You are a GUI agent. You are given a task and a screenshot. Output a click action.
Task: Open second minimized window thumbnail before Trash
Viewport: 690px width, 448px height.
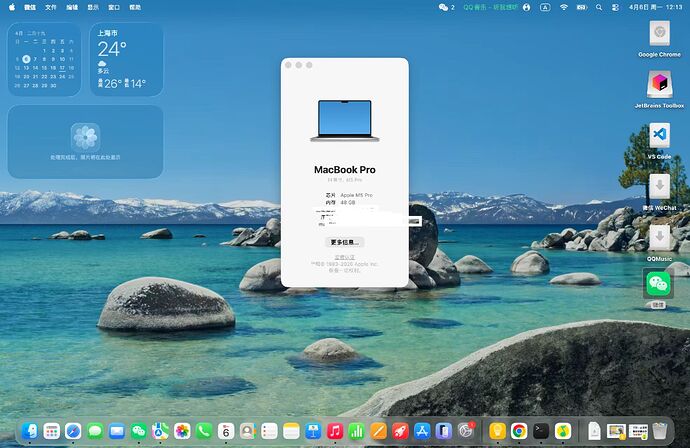coord(638,431)
